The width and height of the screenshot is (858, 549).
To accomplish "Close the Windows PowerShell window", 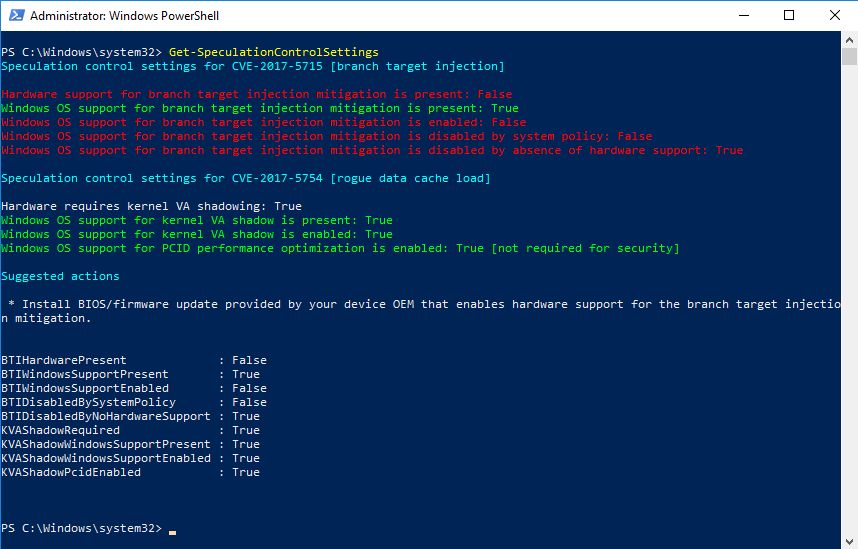I will point(834,16).
